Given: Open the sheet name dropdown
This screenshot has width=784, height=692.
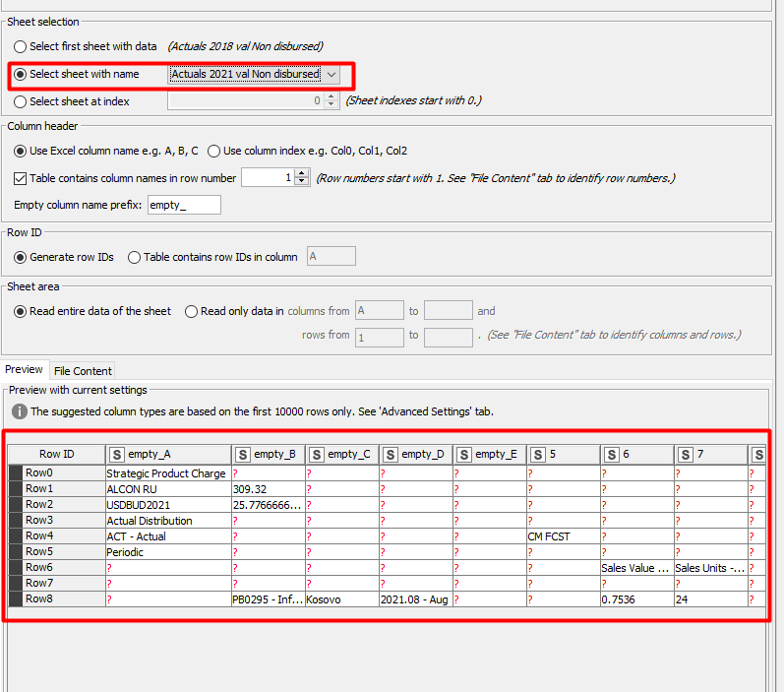Looking at the screenshot, I should coord(331,74).
